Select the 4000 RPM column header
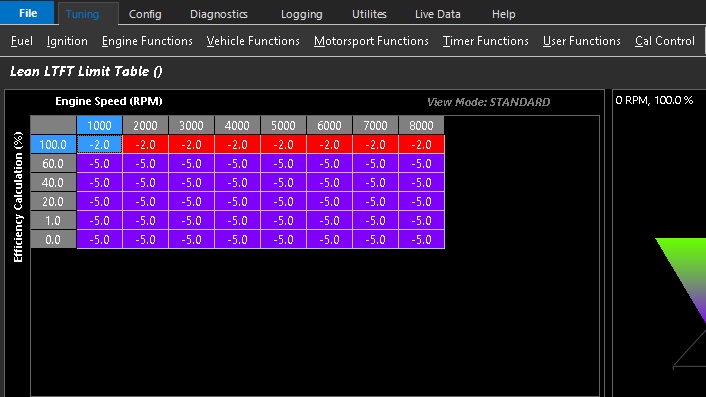The image size is (706, 397). pyautogui.click(x=237, y=125)
